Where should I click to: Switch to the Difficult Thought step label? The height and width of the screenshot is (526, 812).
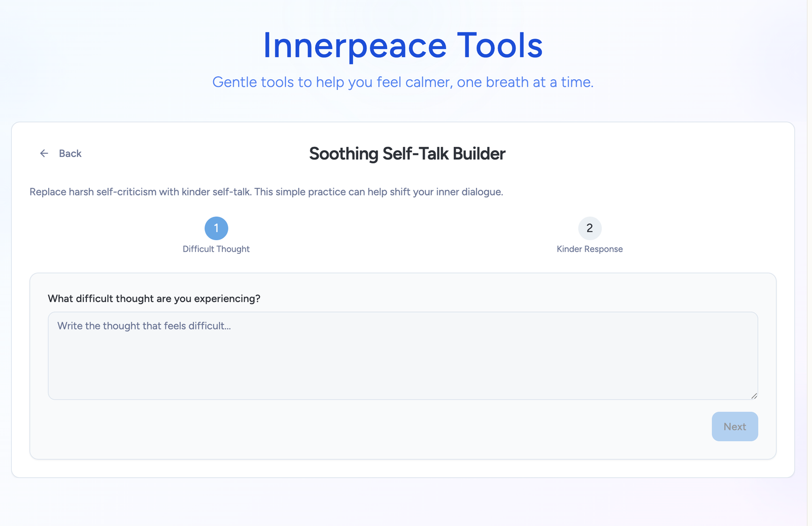click(216, 249)
